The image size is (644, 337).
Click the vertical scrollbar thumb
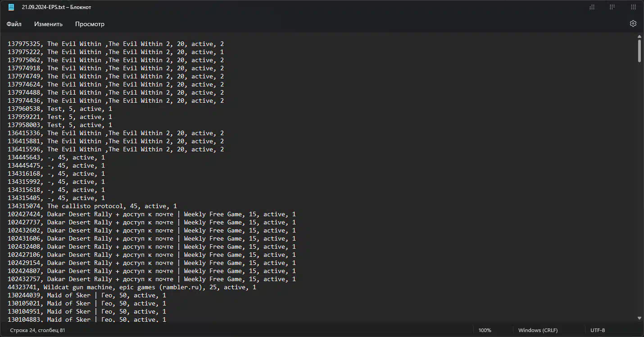(x=639, y=51)
